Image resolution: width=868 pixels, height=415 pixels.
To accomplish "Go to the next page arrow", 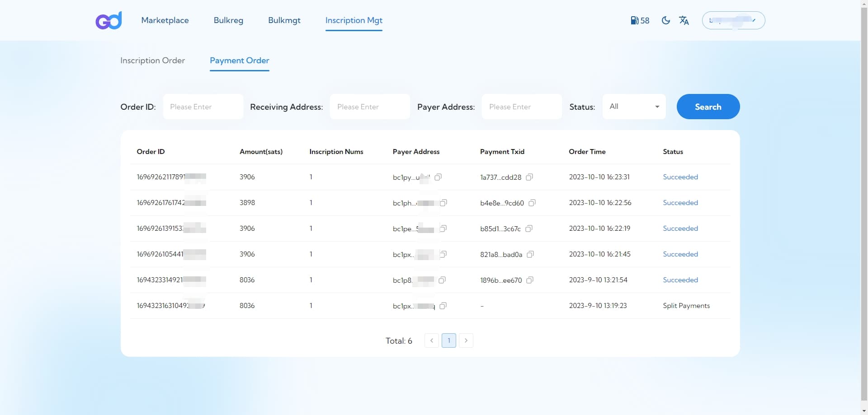I will pos(466,340).
